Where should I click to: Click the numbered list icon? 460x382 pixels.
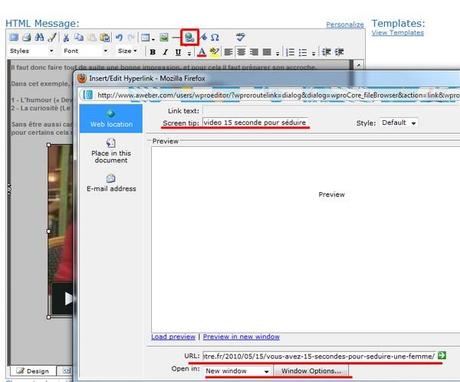(290, 52)
